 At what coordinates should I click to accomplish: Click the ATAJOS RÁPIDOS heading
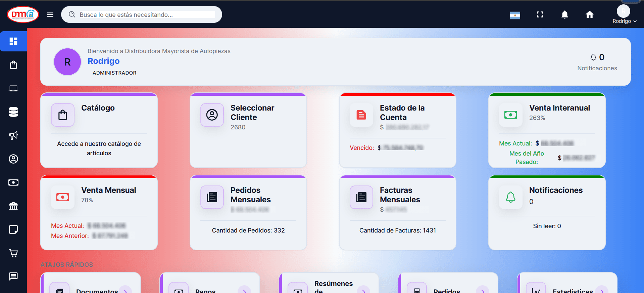[x=67, y=265]
